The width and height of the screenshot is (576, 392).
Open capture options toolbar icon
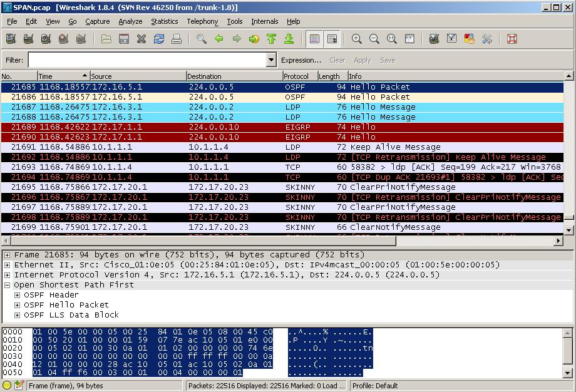coord(28,39)
